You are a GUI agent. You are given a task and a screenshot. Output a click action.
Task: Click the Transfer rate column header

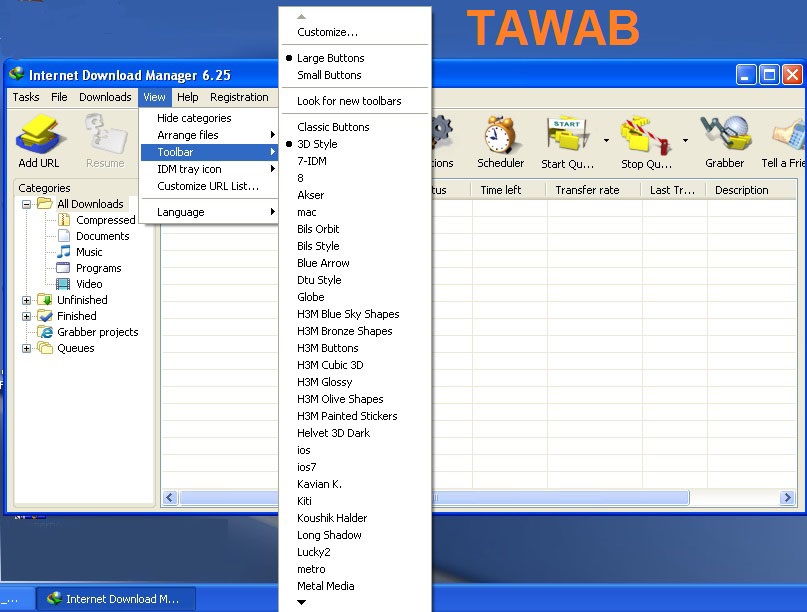587,190
